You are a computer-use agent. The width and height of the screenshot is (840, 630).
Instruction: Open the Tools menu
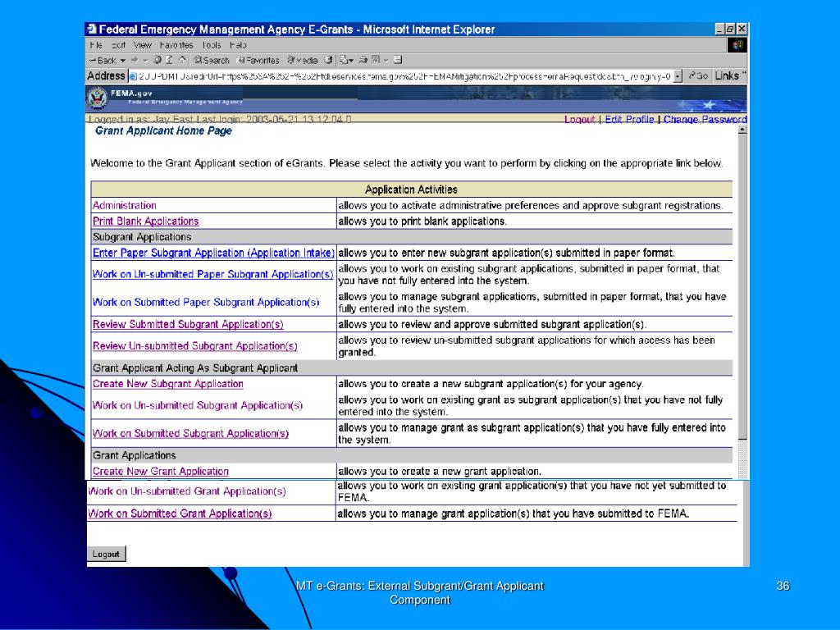(x=212, y=45)
